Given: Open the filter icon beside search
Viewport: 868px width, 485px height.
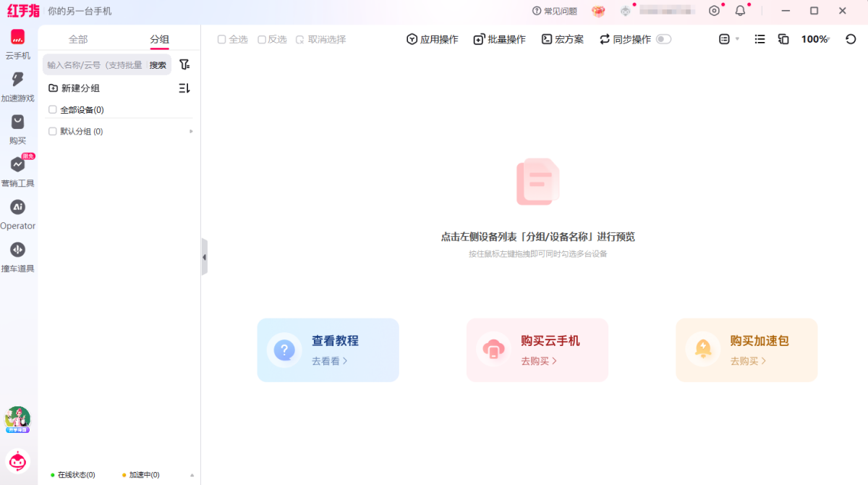Looking at the screenshot, I should pyautogui.click(x=184, y=64).
